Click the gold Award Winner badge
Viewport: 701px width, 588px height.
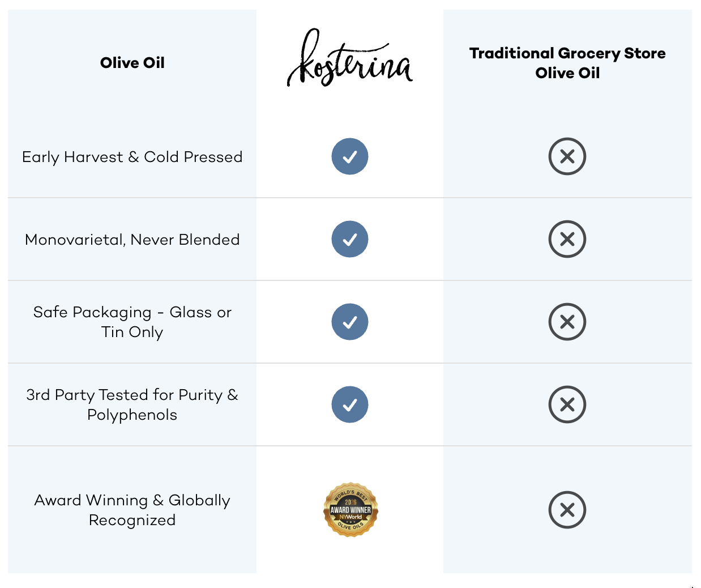350,510
